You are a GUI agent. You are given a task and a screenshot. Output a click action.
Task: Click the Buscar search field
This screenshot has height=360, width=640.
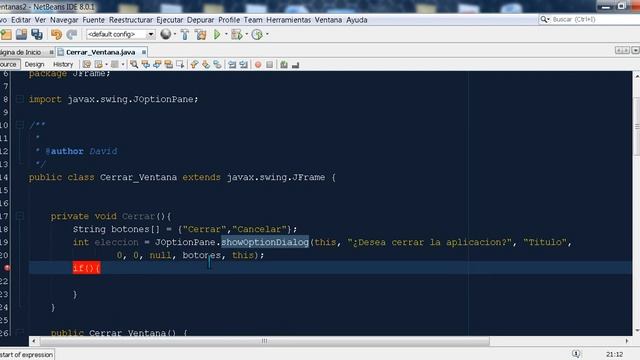[x=589, y=19]
